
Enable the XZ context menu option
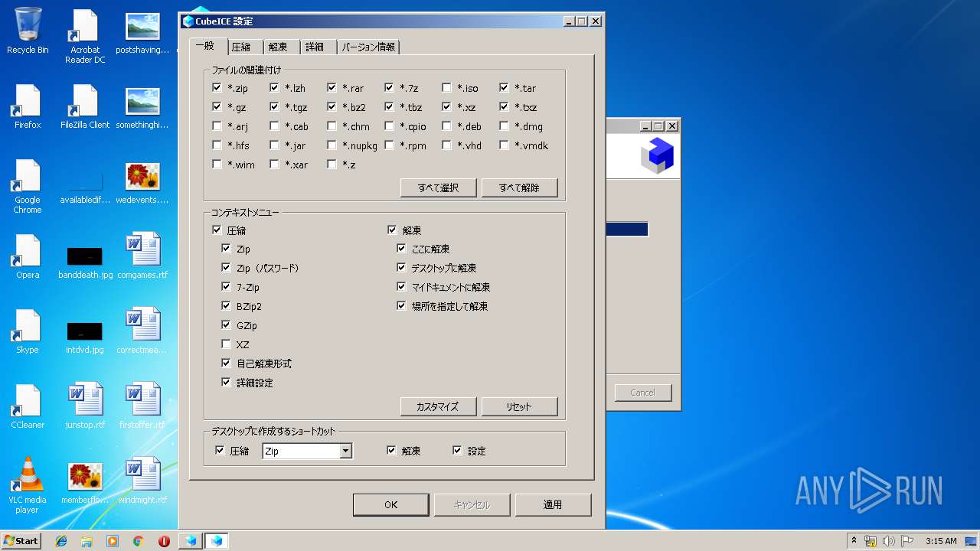(x=226, y=344)
